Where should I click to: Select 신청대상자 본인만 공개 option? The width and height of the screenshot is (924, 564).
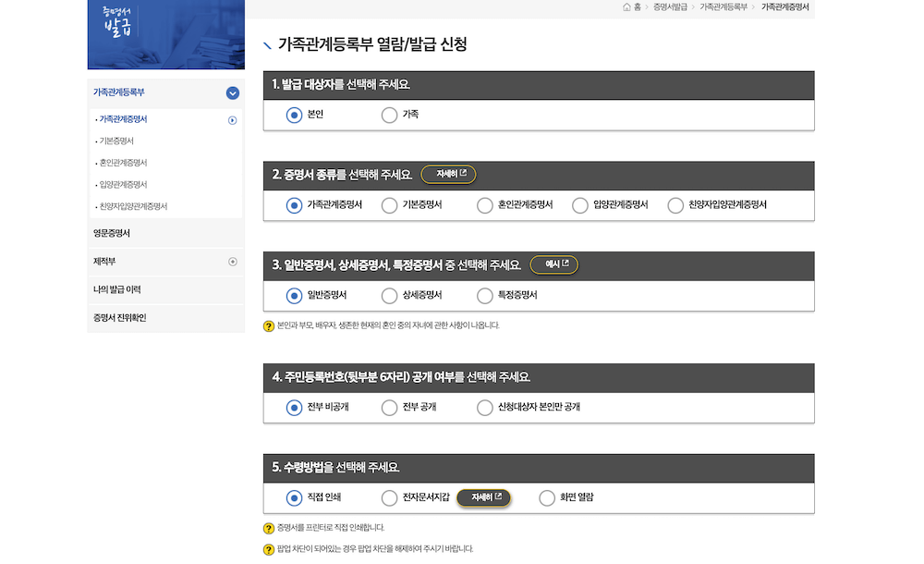click(484, 407)
